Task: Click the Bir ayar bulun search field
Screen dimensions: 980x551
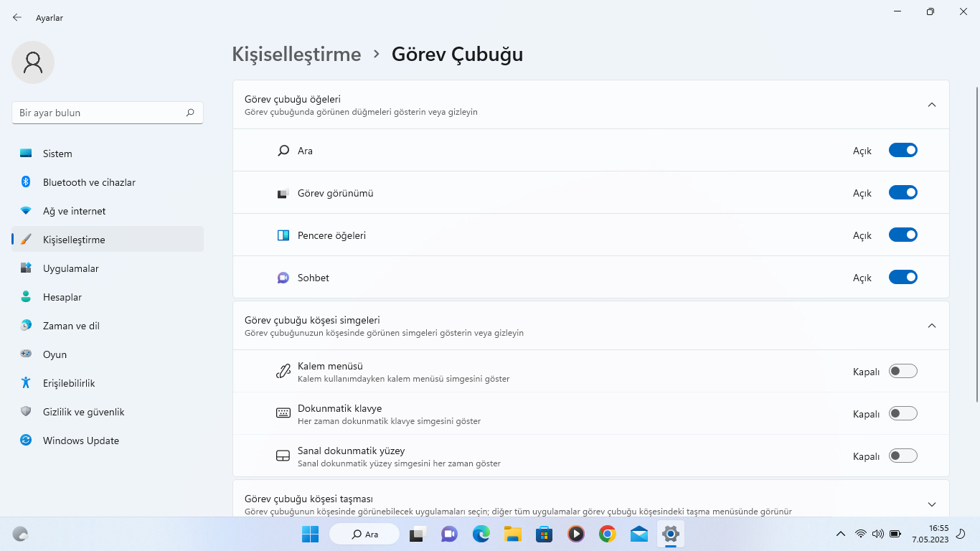Action: tap(108, 113)
